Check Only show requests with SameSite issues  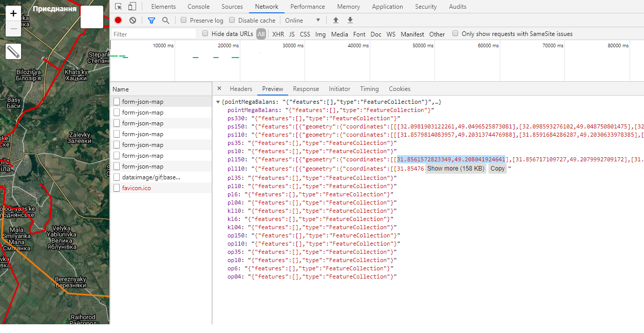tap(455, 33)
